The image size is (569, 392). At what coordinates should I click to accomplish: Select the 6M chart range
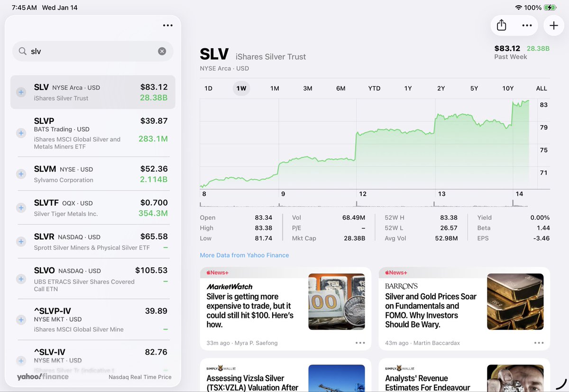[341, 88]
